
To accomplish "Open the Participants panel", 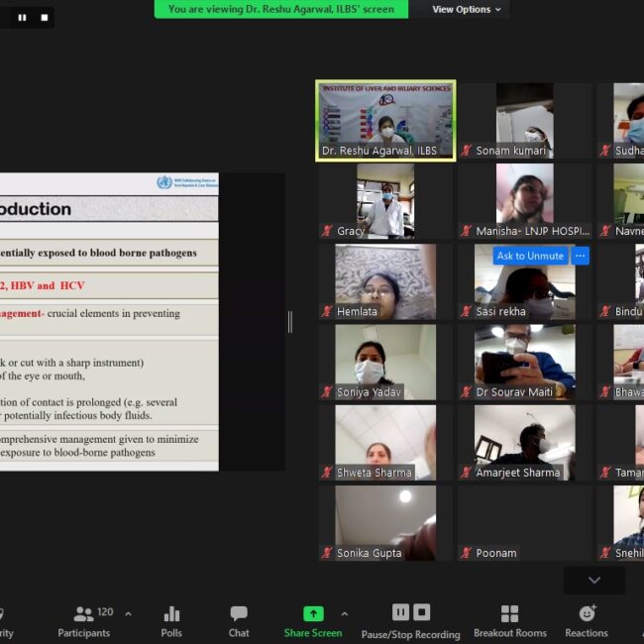I will coord(84,619).
